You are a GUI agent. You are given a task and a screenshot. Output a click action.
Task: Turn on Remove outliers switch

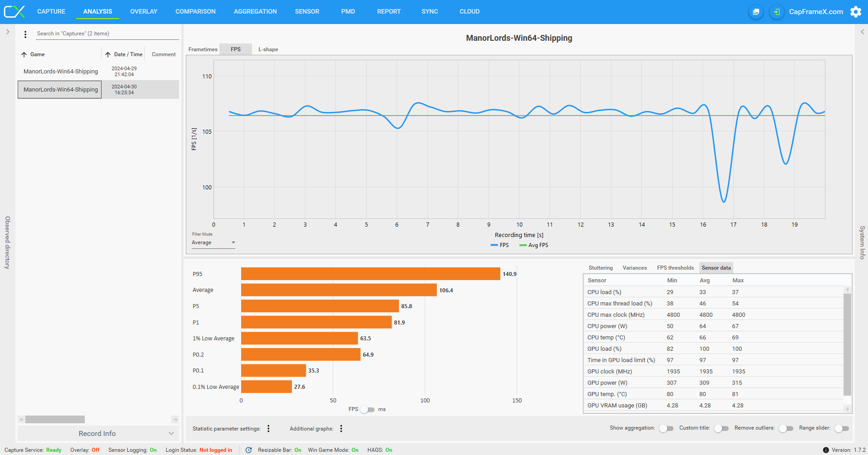pyautogui.click(x=786, y=428)
